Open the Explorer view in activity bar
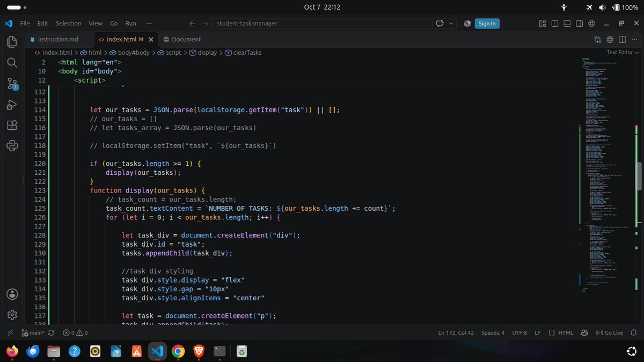 [x=12, y=42]
